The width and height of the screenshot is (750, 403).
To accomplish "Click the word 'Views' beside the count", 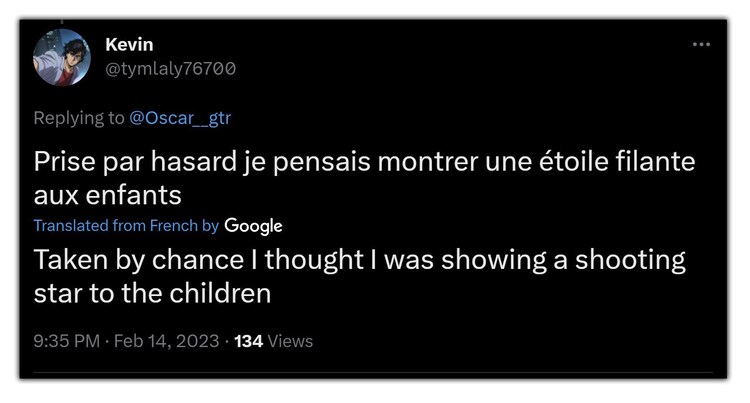I will point(290,341).
